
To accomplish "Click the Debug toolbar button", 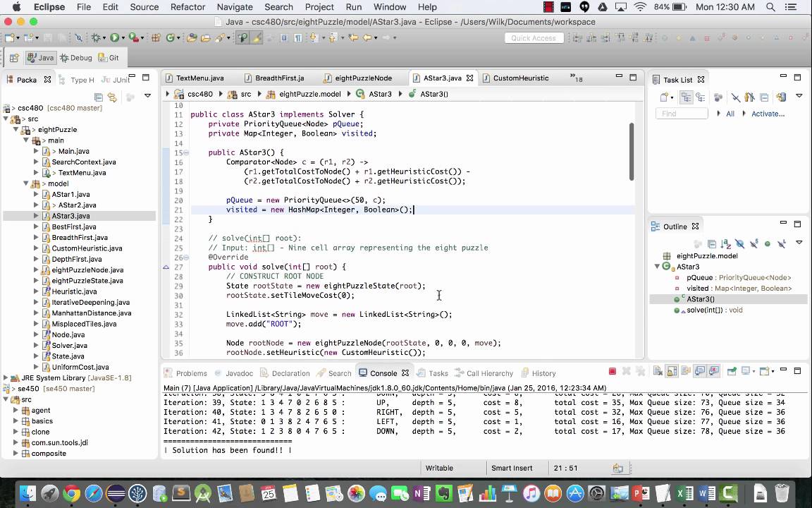I will pos(96,37).
